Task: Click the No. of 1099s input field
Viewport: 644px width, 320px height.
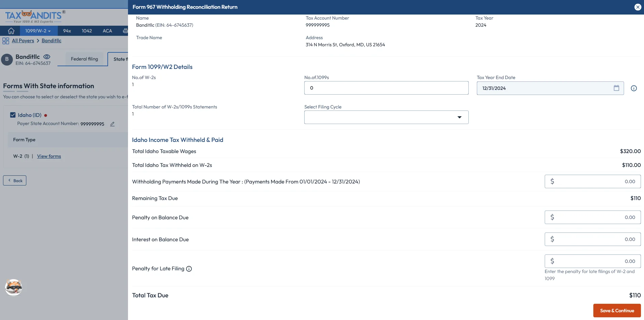Action: pyautogui.click(x=386, y=88)
